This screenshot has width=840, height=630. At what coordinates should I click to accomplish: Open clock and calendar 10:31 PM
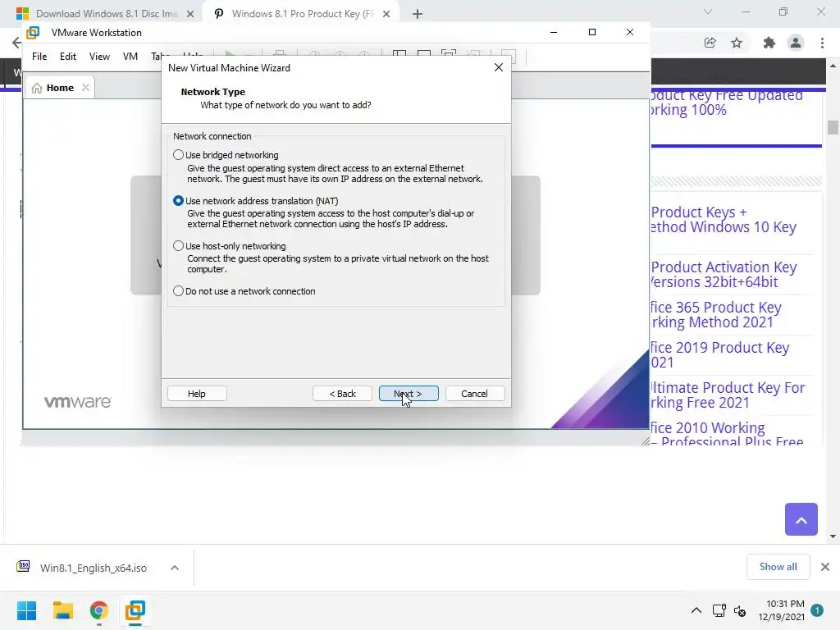click(781, 610)
